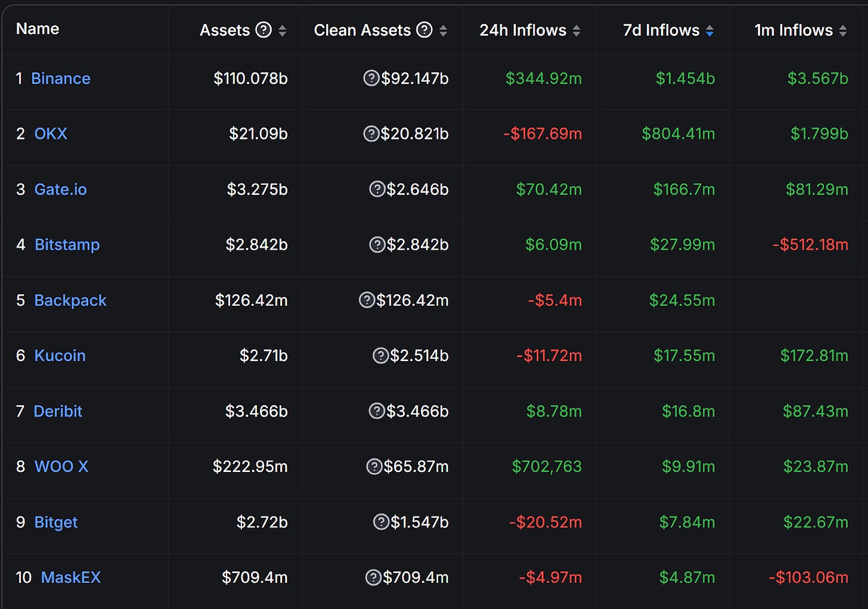Image resolution: width=868 pixels, height=609 pixels.
Task: Open the MaskEX exchange link
Action: [71, 577]
